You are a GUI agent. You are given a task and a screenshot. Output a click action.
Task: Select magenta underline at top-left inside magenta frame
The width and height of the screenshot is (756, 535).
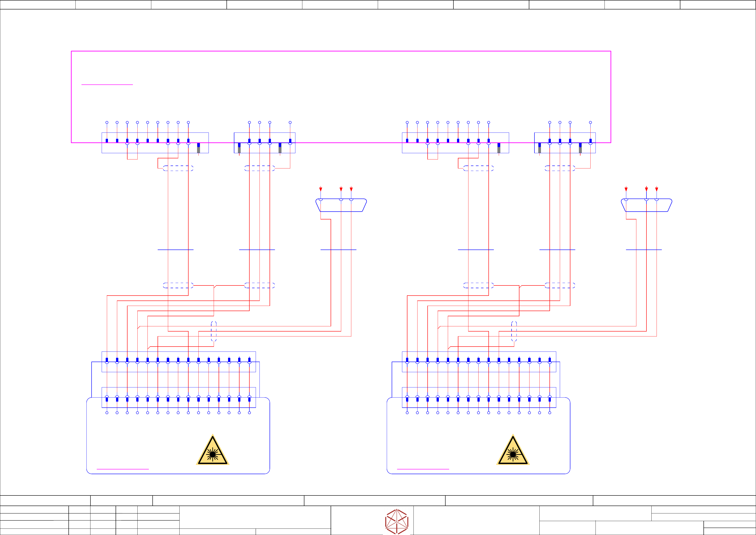pos(107,85)
